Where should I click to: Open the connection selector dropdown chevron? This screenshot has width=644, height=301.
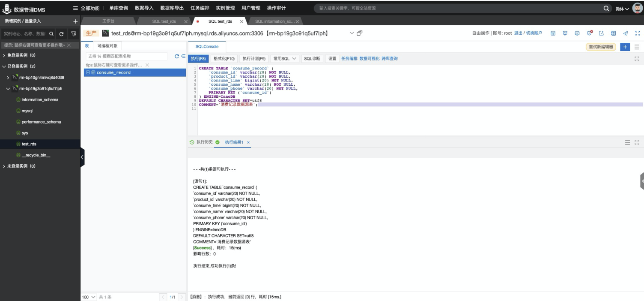(x=352, y=33)
